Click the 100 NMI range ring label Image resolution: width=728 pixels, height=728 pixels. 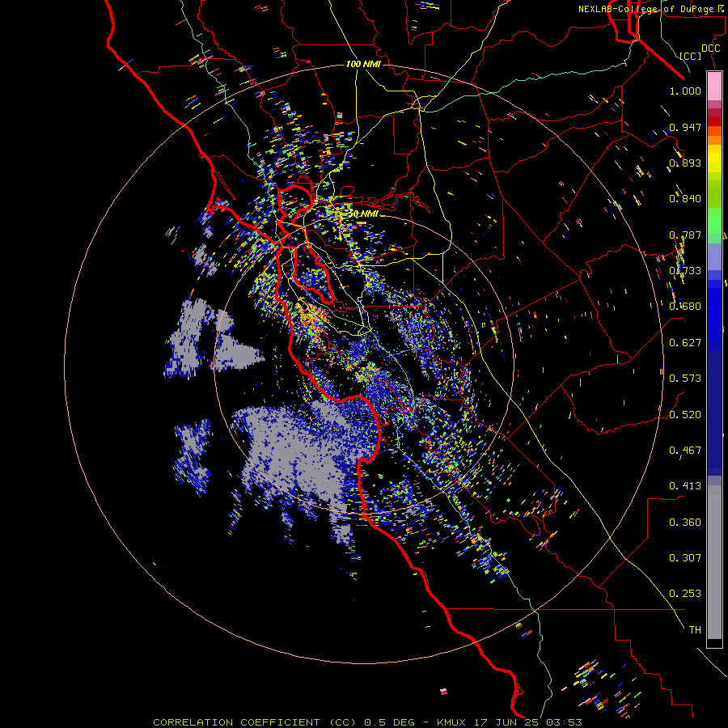363,64
